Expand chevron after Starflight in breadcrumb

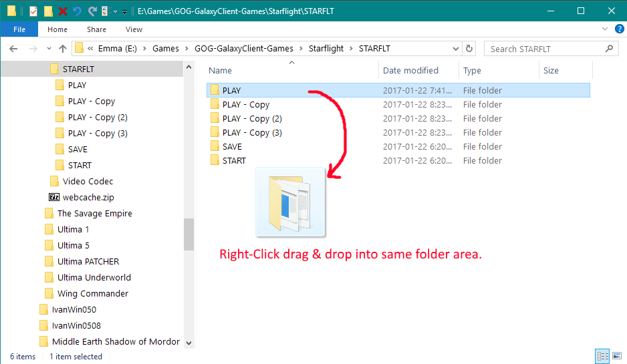tap(351, 49)
